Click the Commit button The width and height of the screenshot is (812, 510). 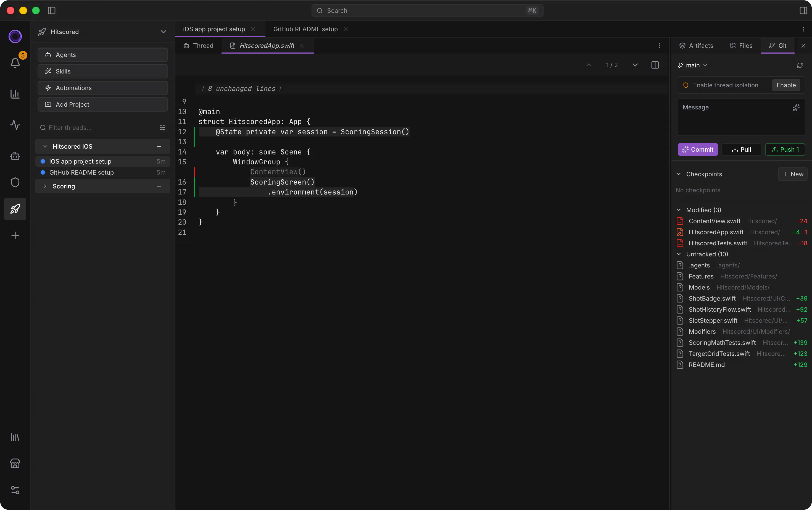click(x=698, y=149)
